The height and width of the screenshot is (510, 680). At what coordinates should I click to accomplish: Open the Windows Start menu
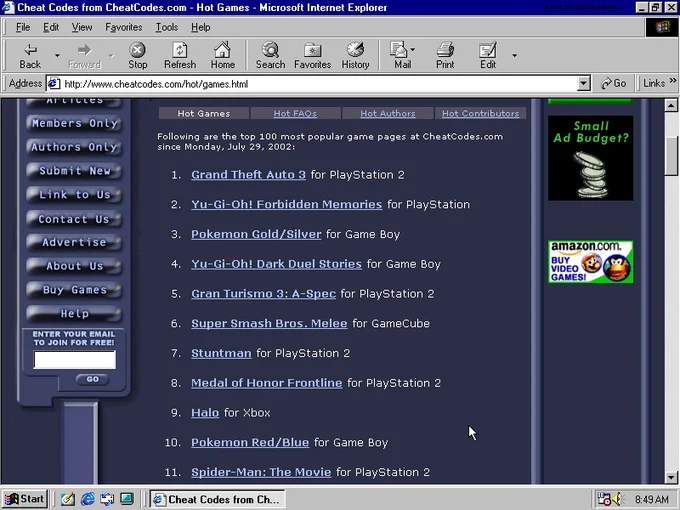point(25,499)
